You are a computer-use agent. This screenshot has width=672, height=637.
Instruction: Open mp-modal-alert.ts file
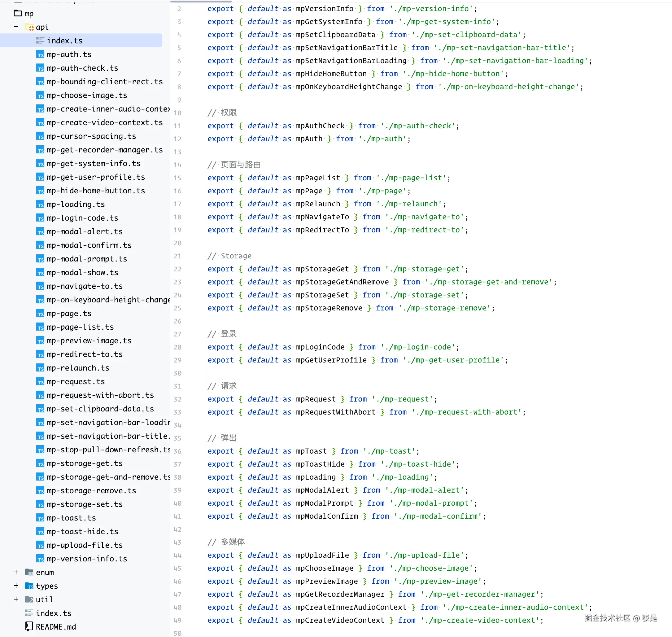85,231
